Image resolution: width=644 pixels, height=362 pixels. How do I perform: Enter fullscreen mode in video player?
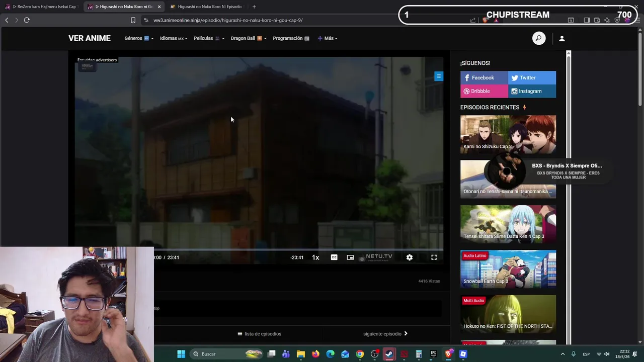[434, 257]
